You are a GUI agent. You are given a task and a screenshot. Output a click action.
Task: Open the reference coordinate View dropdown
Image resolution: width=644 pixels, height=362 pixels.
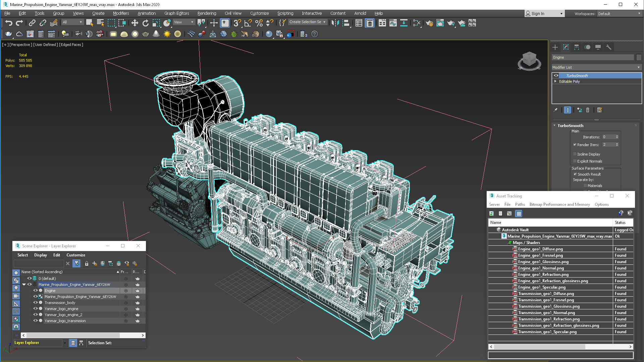(x=184, y=22)
